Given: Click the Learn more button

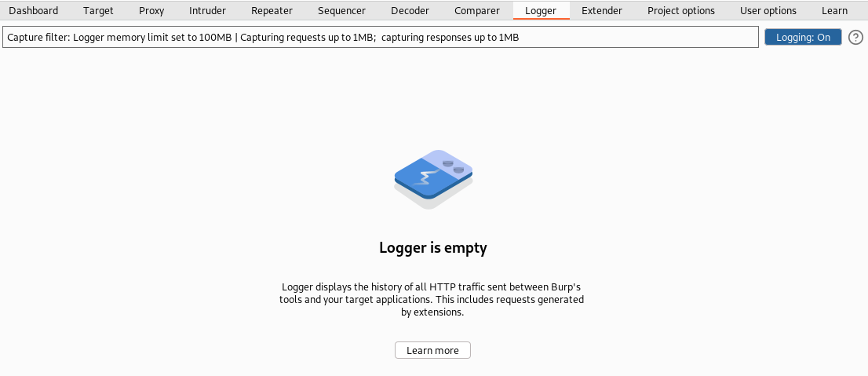Looking at the screenshot, I should click(432, 350).
